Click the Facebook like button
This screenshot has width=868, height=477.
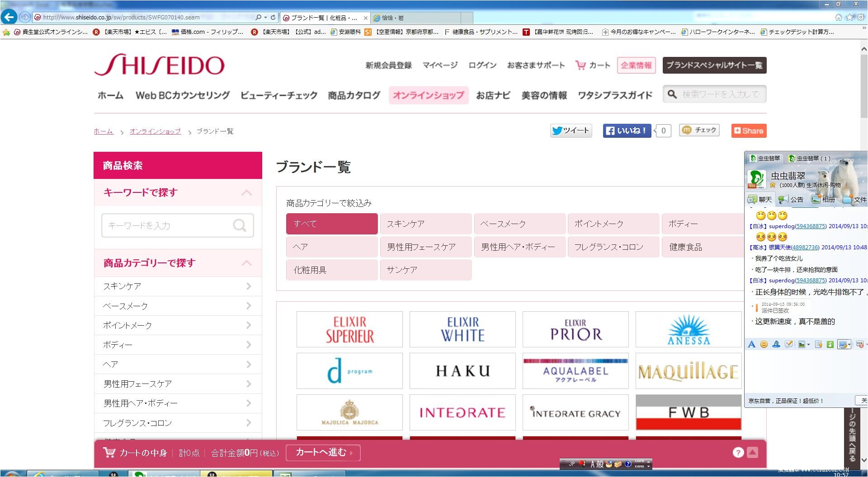point(627,131)
